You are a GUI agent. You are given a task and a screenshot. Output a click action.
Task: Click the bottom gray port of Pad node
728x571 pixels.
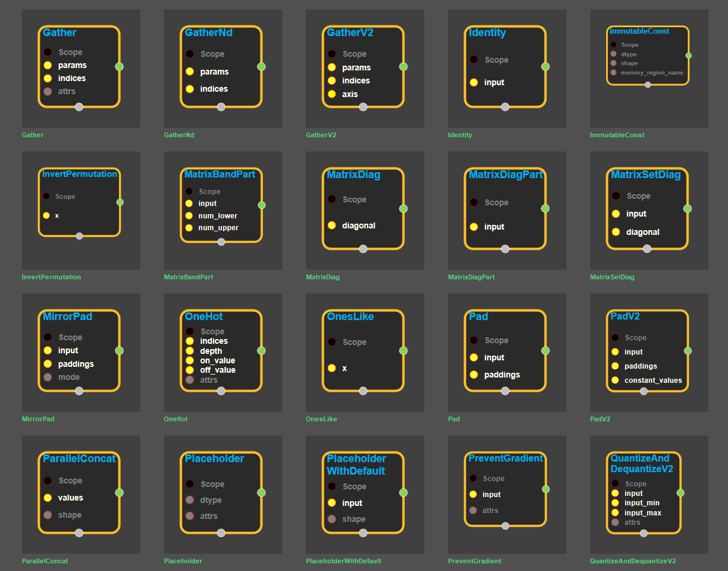click(505, 391)
